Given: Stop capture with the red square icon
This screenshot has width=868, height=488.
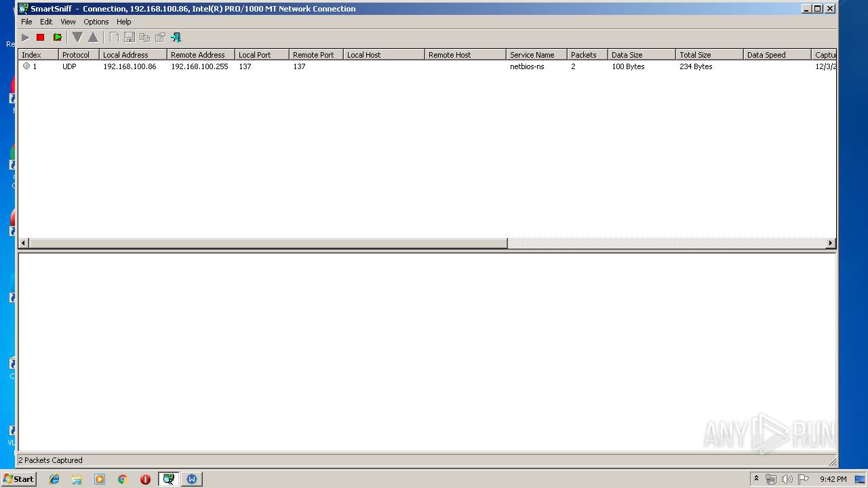Looking at the screenshot, I should [40, 37].
